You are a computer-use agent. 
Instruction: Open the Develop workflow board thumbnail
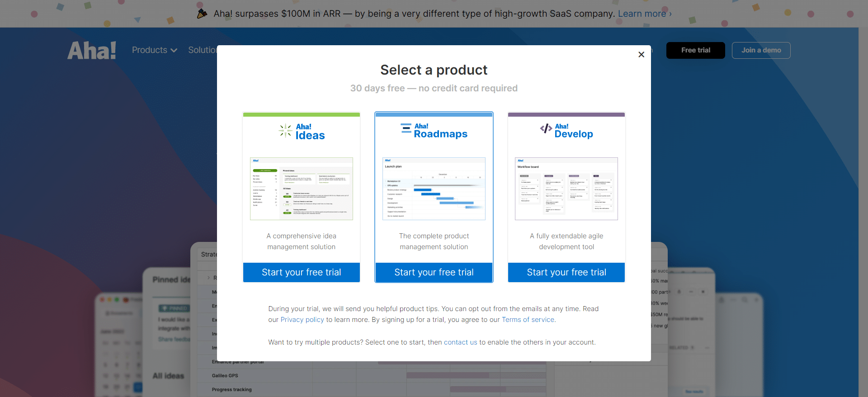566,189
